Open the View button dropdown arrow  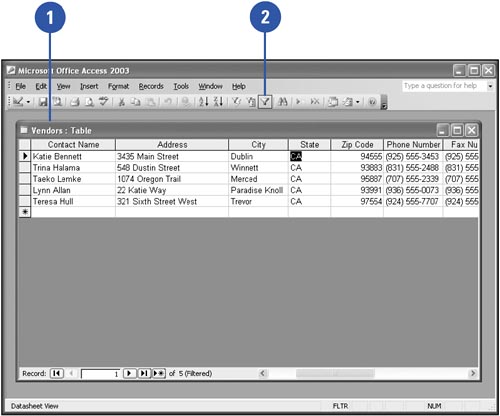(x=28, y=102)
